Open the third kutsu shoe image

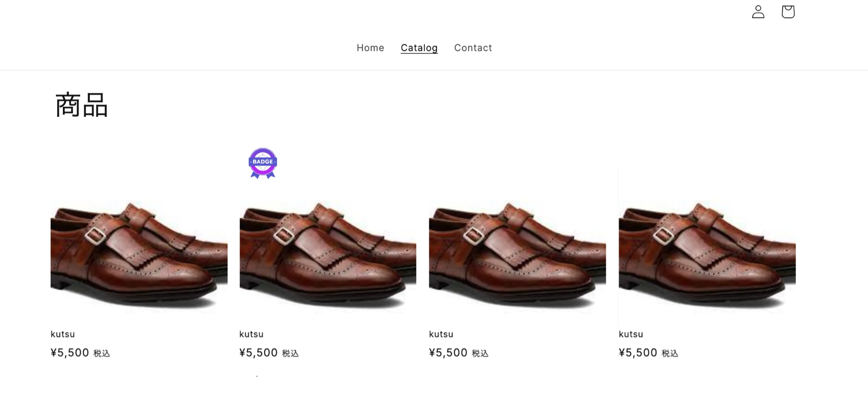click(x=517, y=254)
